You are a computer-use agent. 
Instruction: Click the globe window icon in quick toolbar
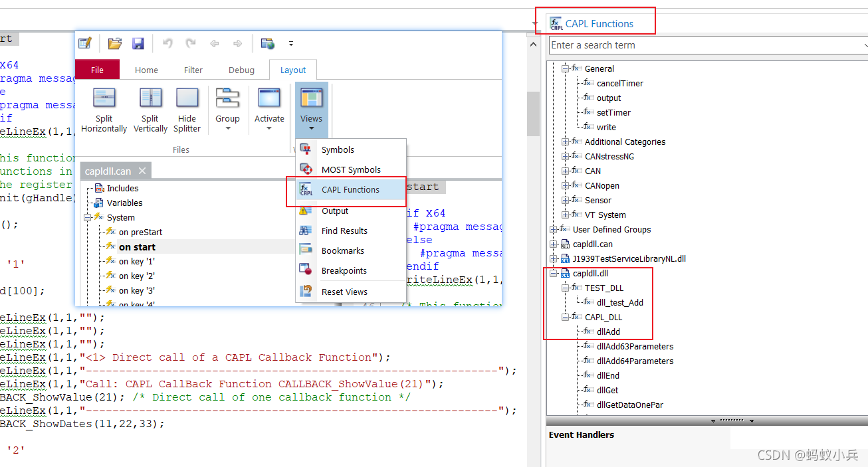(267, 44)
